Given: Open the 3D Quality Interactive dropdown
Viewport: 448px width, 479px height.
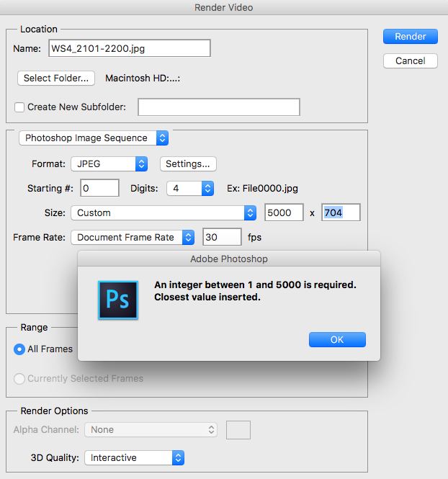Looking at the screenshot, I should click(135, 457).
